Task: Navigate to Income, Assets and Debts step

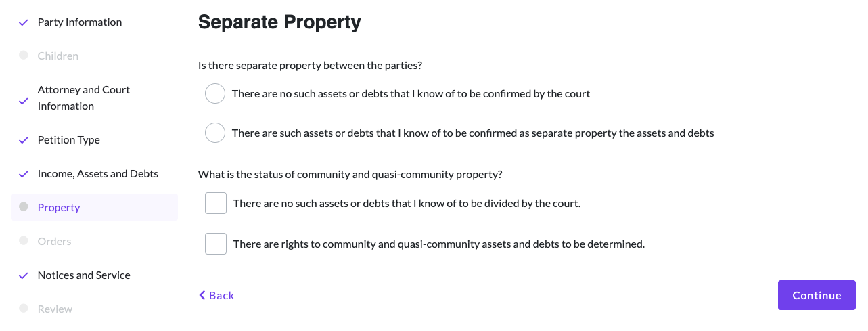Action: coord(98,174)
